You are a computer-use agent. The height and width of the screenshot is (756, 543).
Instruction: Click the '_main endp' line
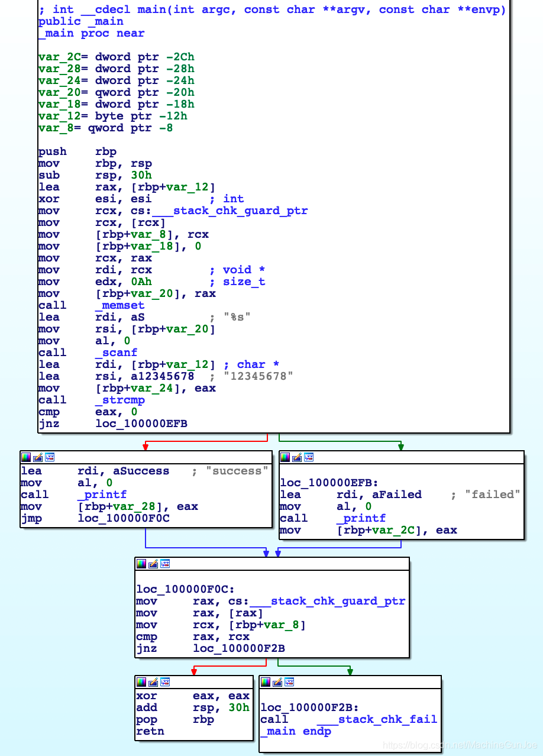tap(296, 731)
